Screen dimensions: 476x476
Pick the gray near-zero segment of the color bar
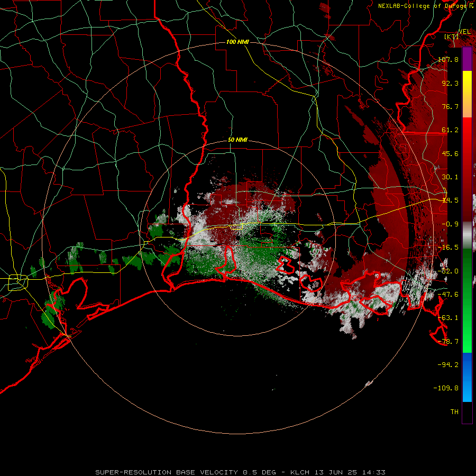(x=467, y=235)
